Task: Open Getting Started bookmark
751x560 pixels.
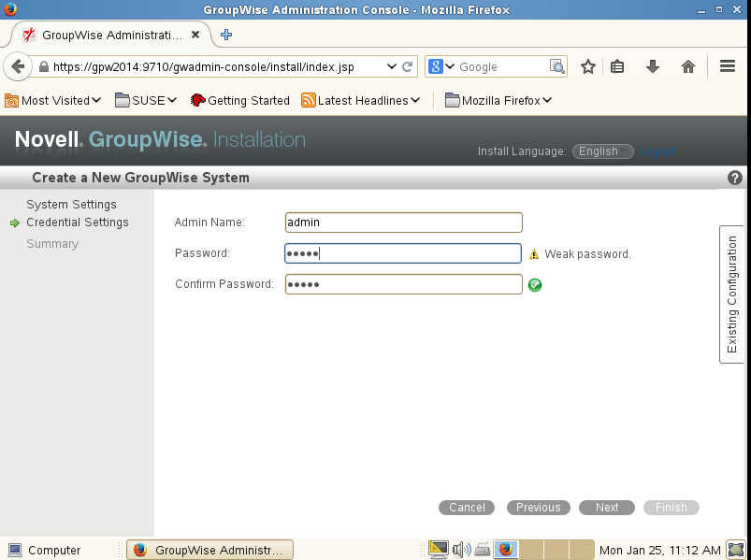Action: (240, 101)
